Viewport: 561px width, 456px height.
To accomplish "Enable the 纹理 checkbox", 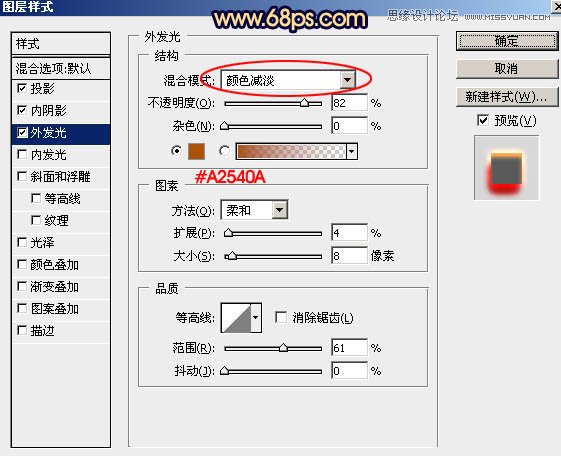I will [x=36, y=220].
